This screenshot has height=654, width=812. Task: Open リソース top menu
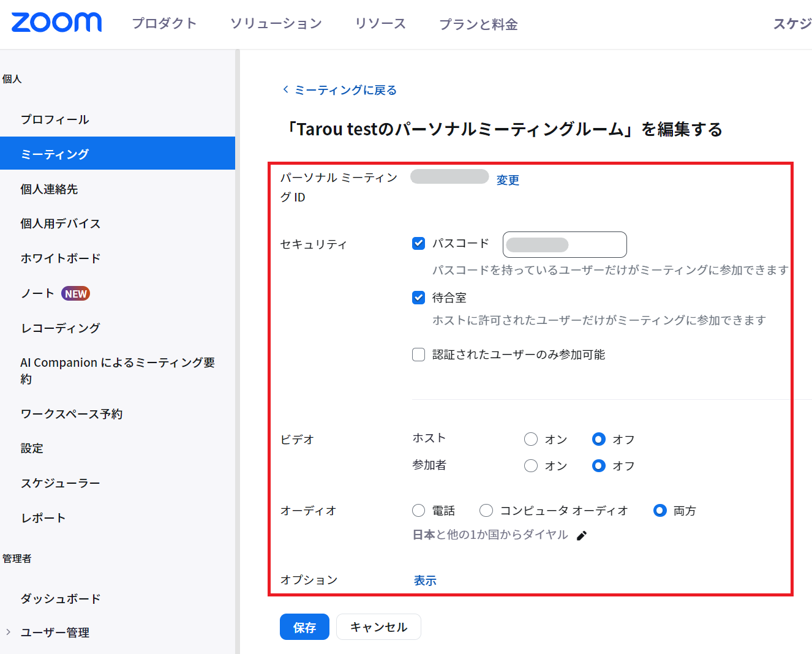[380, 23]
